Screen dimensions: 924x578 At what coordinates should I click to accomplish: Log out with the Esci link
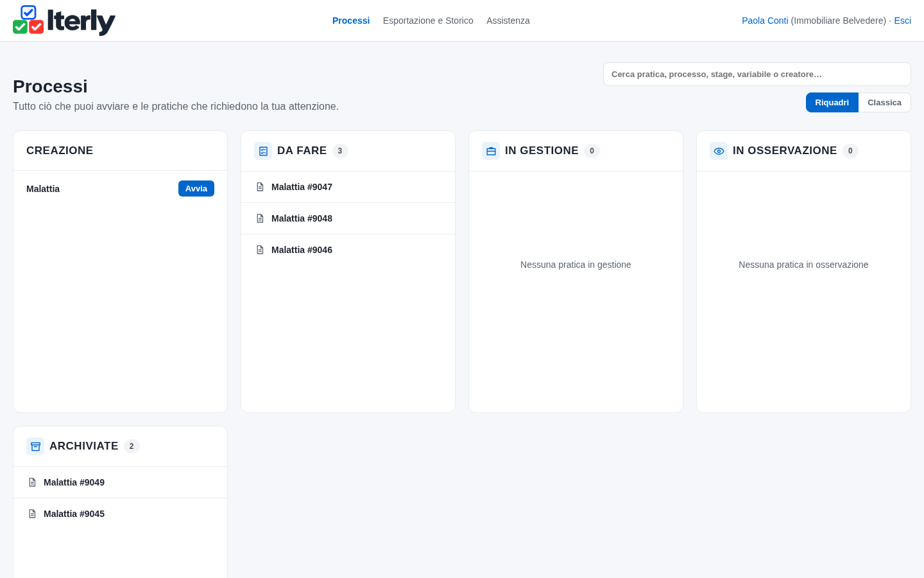pyautogui.click(x=902, y=21)
